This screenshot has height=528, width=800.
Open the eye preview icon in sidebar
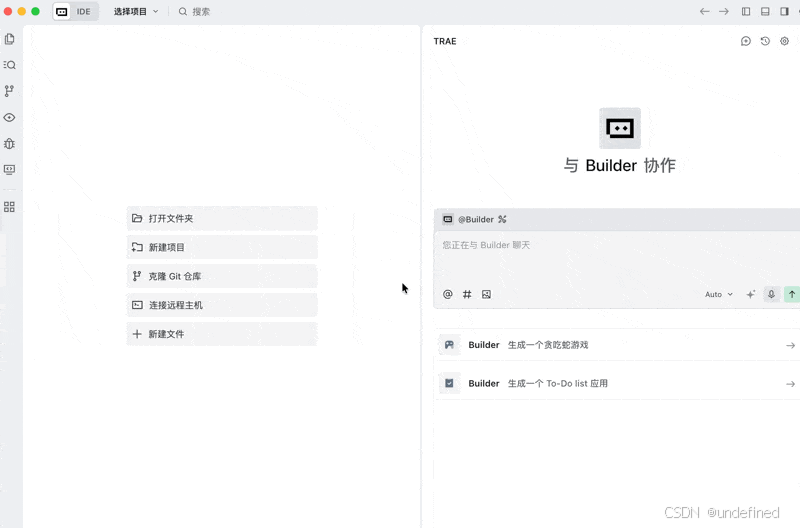click(9, 117)
